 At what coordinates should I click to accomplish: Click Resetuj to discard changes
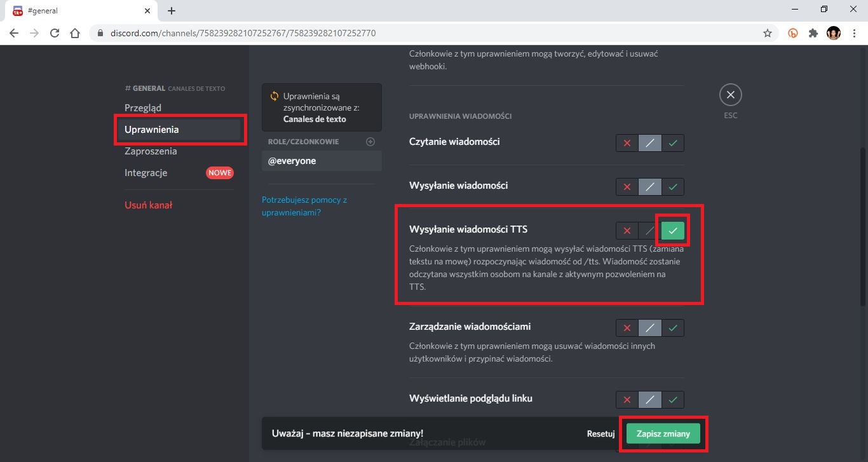point(600,433)
